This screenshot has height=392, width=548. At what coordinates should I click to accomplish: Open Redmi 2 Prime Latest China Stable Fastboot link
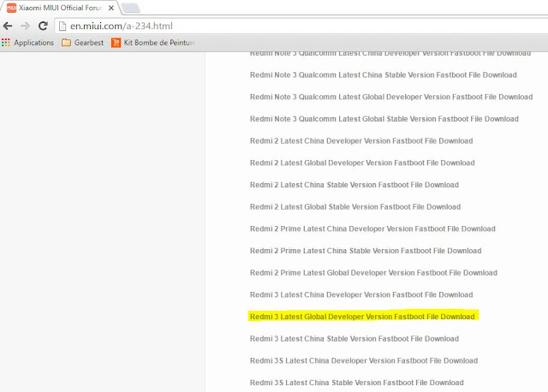point(366,251)
